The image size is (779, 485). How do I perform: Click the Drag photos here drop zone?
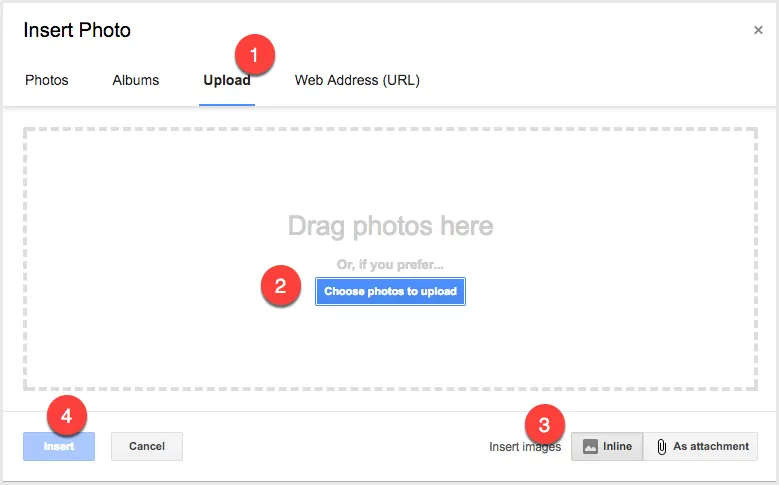click(x=390, y=259)
